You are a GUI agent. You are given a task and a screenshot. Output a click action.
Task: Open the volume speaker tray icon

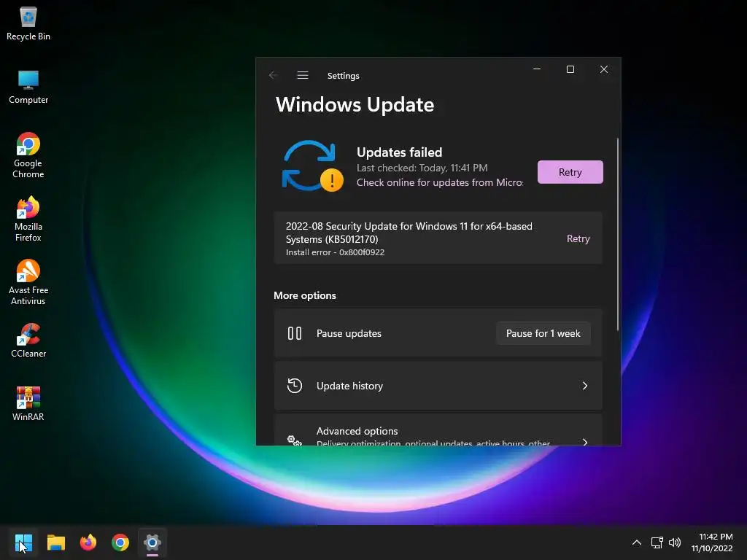click(675, 542)
